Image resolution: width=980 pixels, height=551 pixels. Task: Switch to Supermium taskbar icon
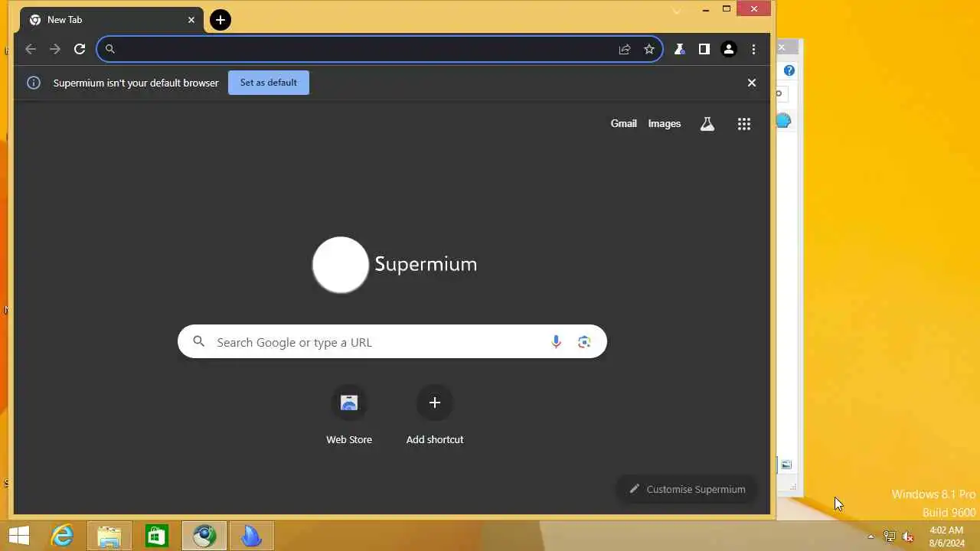click(204, 536)
